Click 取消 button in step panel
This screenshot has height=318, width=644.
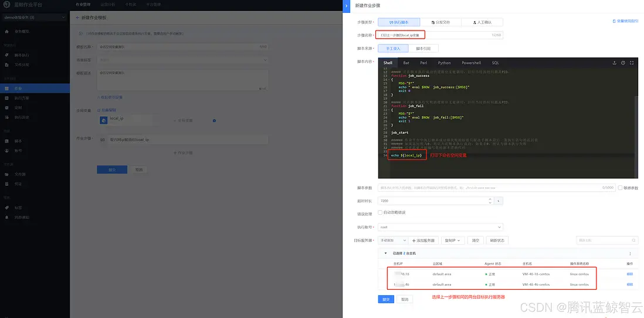click(405, 299)
